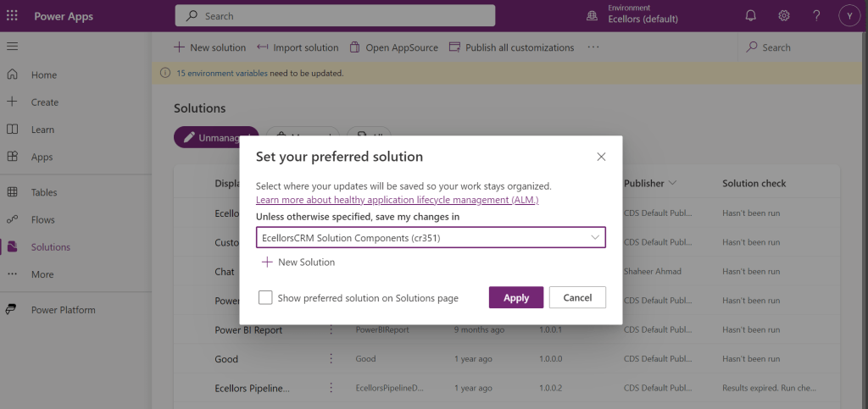This screenshot has width=868, height=409.
Task: Expand the preferred solution dropdown
Action: tap(595, 238)
